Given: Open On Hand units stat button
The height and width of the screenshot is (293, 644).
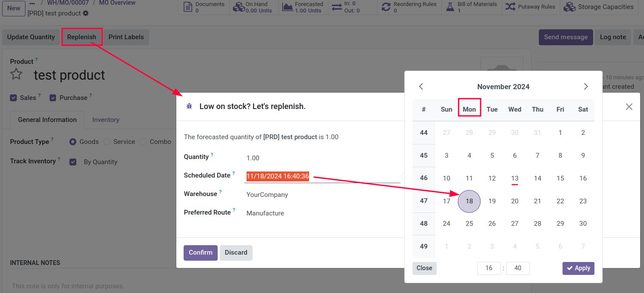Looking at the screenshot, I should coord(253,7).
